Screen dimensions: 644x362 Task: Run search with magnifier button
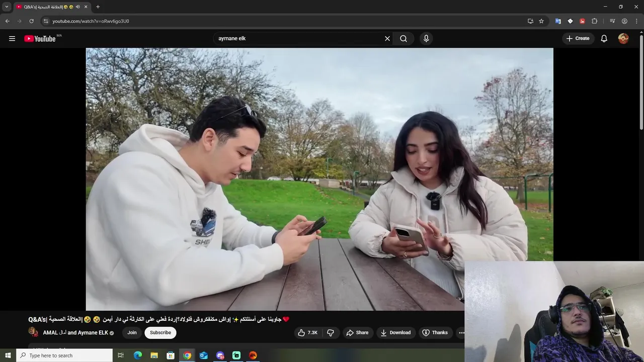pos(404,38)
